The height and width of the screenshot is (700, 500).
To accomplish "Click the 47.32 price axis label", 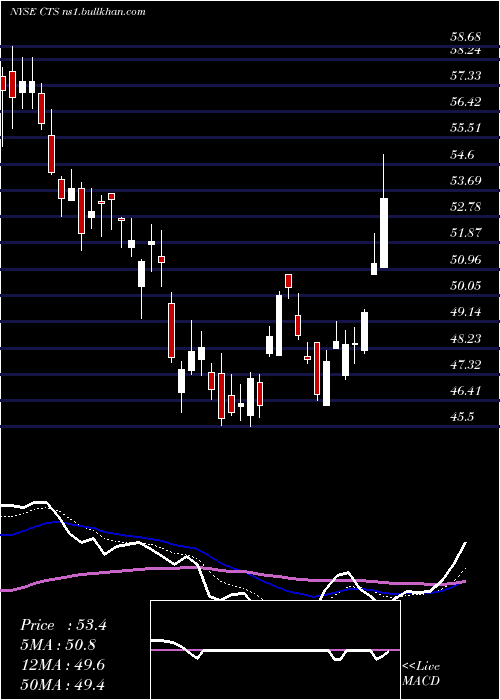I will 466,365.
